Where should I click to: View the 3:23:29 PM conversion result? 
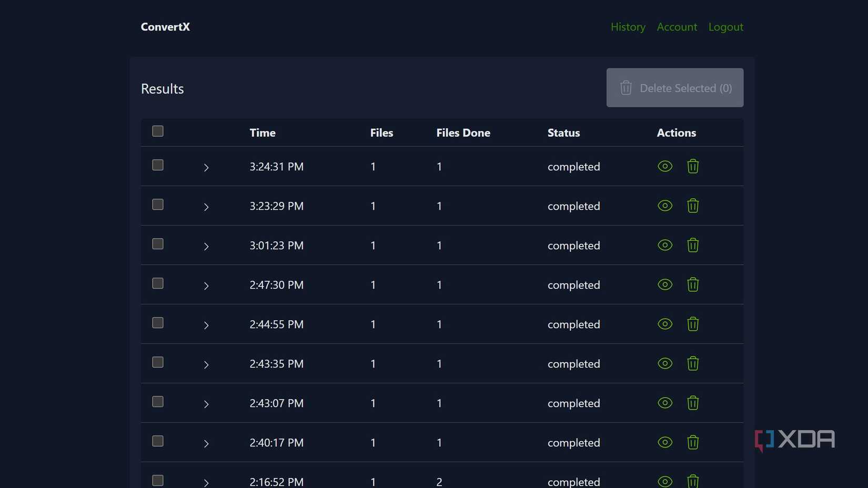[x=665, y=206]
